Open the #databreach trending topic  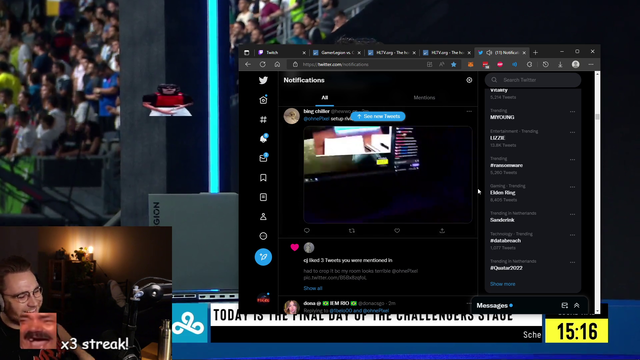click(505, 241)
